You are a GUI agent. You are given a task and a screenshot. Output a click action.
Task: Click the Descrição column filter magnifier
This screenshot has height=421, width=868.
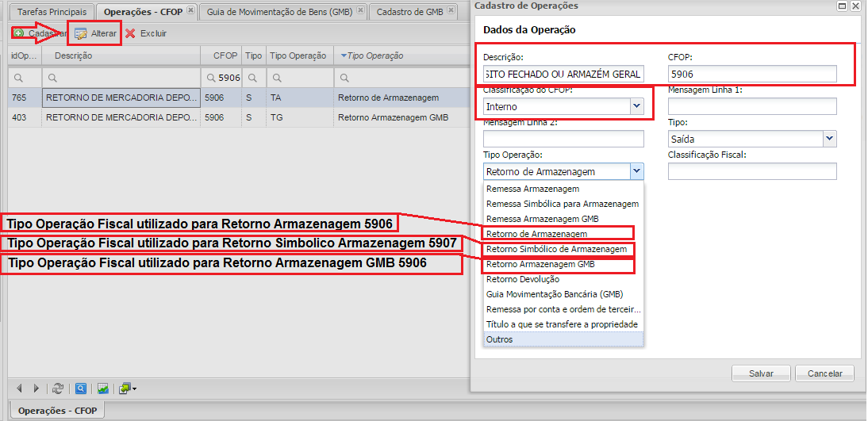[x=53, y=78]
